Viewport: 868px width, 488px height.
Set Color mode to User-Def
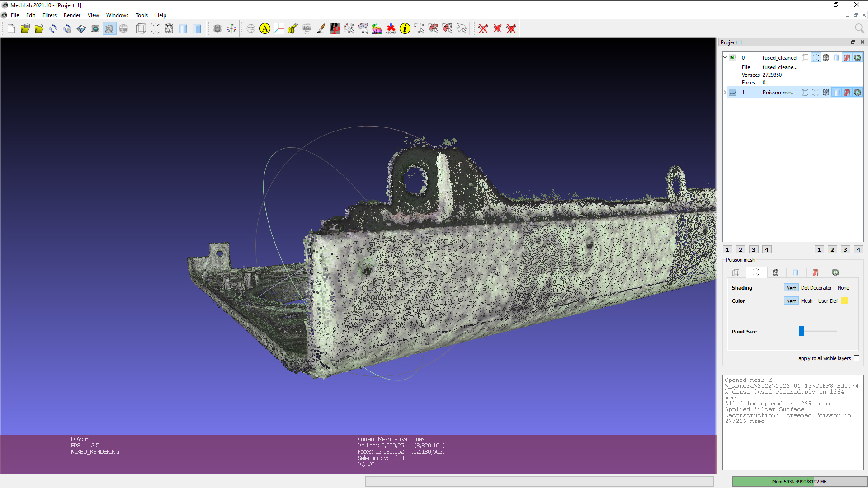pyautogui.click(x=828, y=301)
